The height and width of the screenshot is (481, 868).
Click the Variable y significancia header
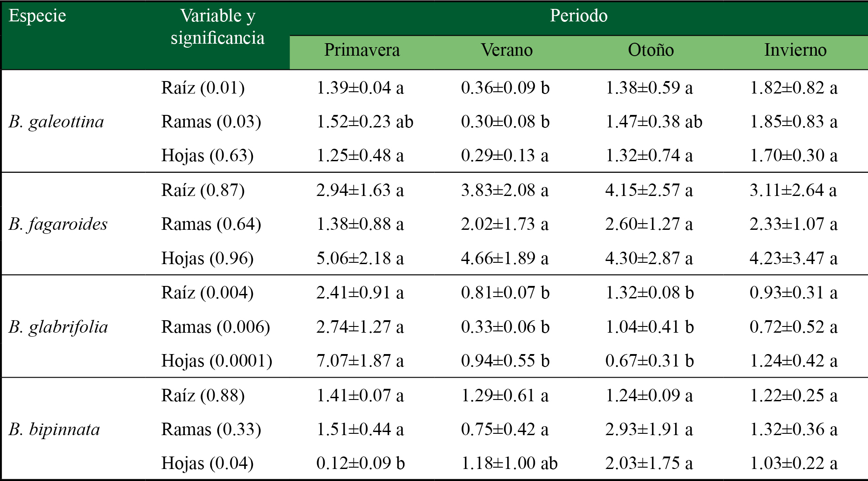217,27
